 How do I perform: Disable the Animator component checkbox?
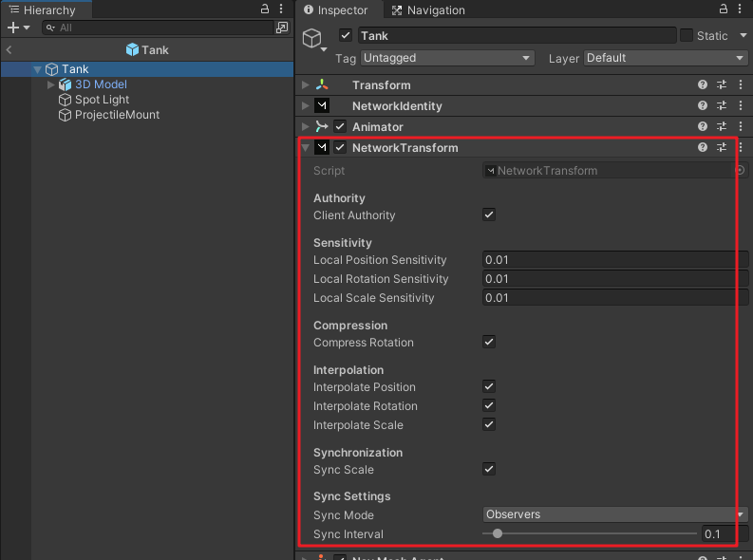340,126
